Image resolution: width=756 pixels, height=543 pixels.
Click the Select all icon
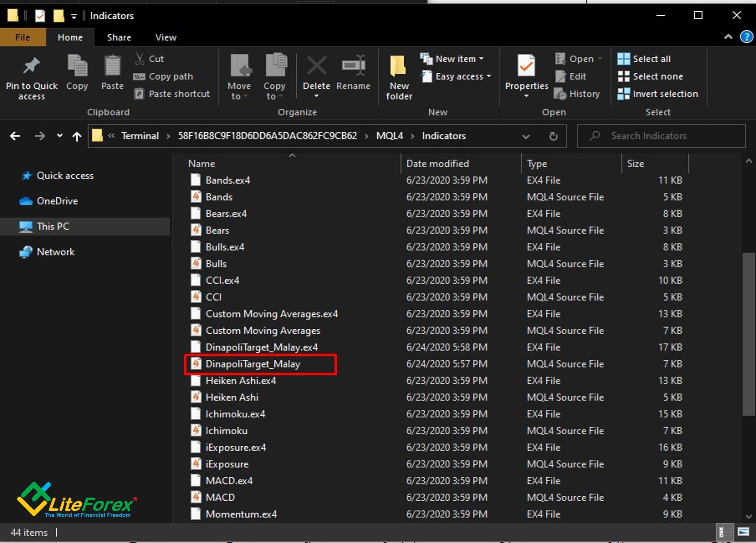[x=623, y=59]
